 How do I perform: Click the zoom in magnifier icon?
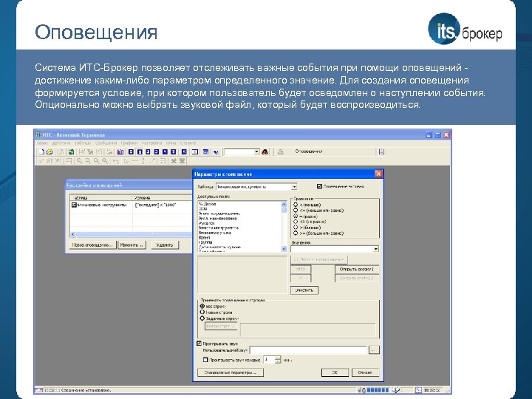pos(79,161)
